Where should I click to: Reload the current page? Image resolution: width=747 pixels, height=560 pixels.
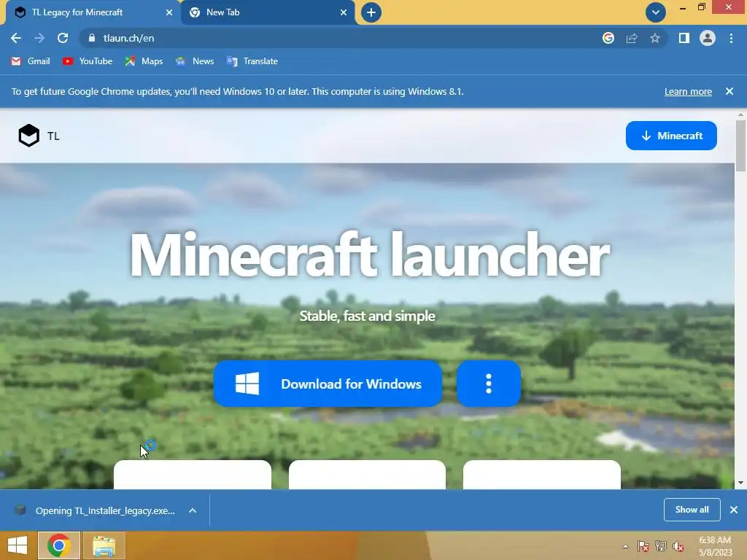63,38
